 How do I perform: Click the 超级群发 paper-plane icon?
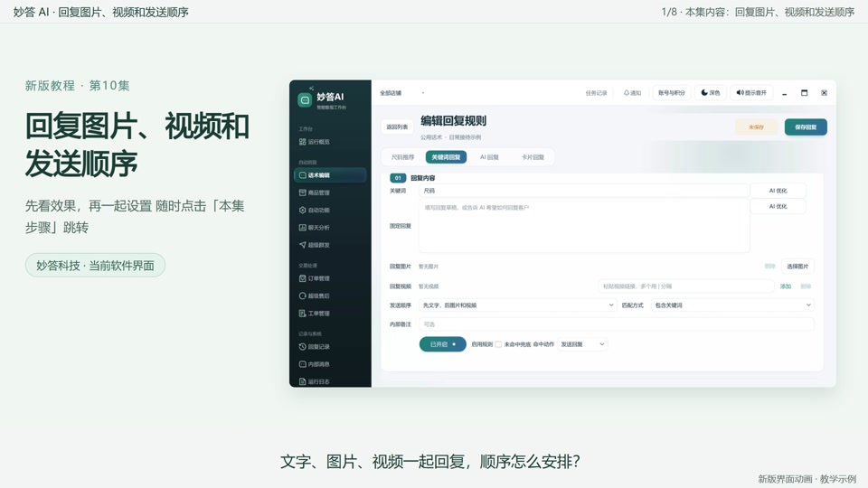tap(302, 245)
